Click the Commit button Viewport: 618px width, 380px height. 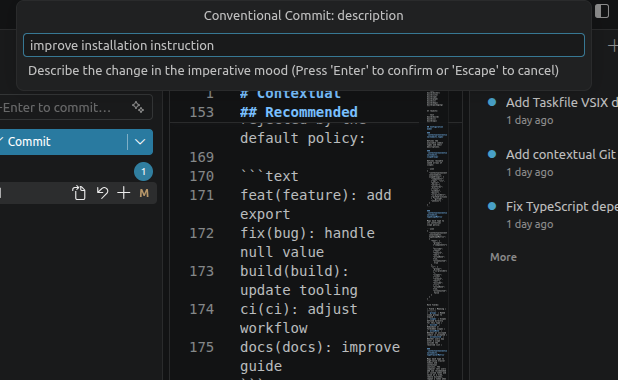63,142
